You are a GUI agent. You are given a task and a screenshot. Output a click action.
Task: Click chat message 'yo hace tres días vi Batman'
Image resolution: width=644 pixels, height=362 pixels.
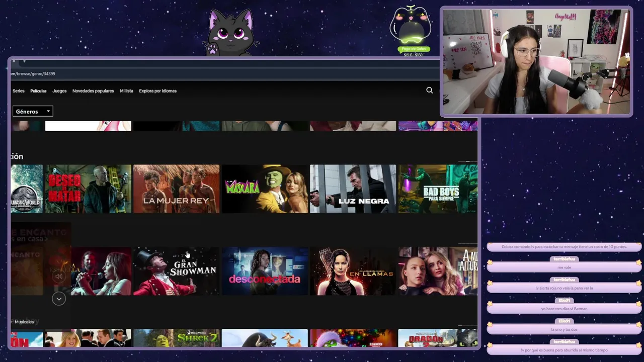(564, 308)
